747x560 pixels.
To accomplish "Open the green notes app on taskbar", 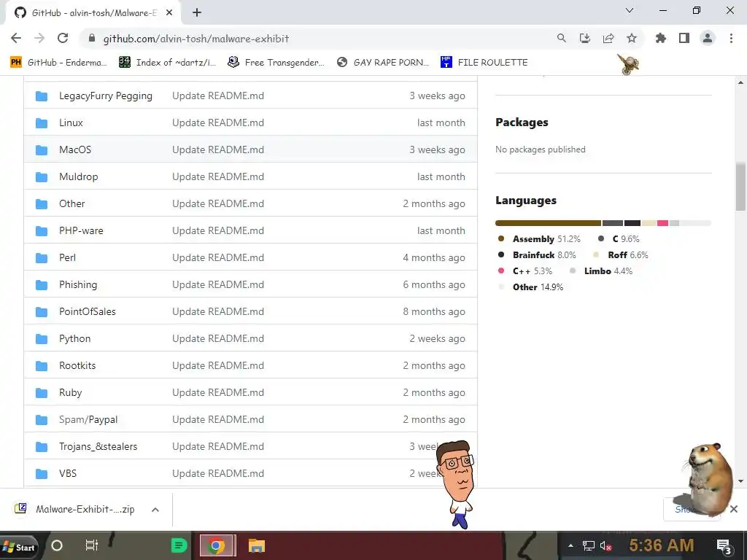I will click(x=179, y=545).
